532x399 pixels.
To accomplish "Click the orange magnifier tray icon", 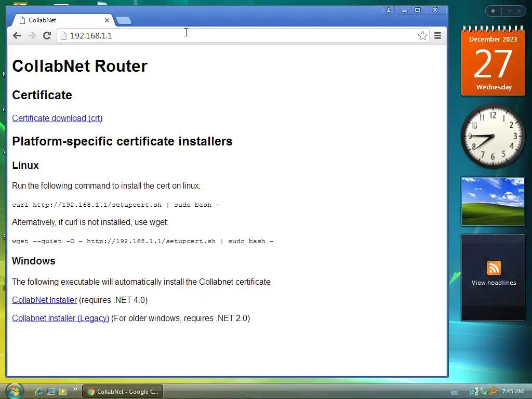I will pyautogui.click(x=493, y=392).
